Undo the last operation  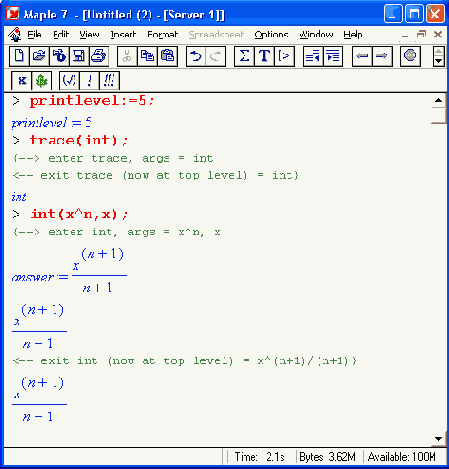[196, 56]
